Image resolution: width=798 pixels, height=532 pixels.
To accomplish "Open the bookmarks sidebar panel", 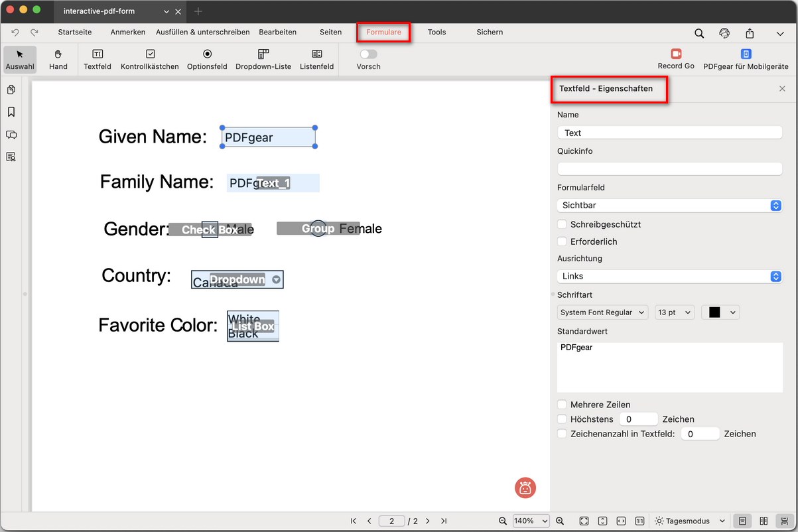I will click(x=11, y=112).
